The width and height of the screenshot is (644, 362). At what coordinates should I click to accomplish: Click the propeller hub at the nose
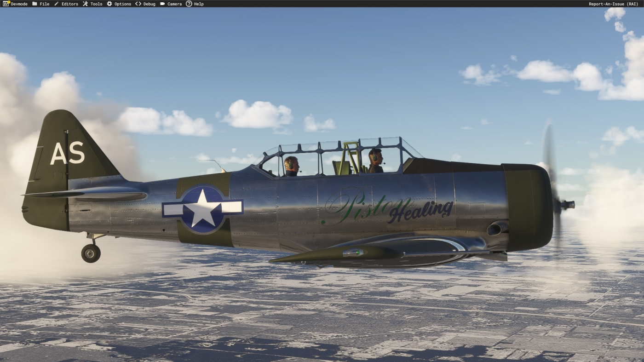pos(565,205)
